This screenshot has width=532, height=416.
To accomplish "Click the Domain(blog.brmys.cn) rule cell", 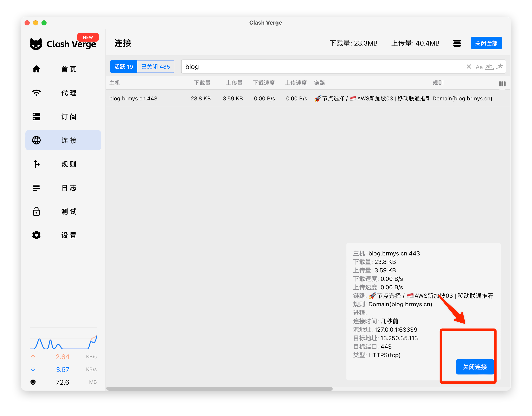I will [462, 98].
